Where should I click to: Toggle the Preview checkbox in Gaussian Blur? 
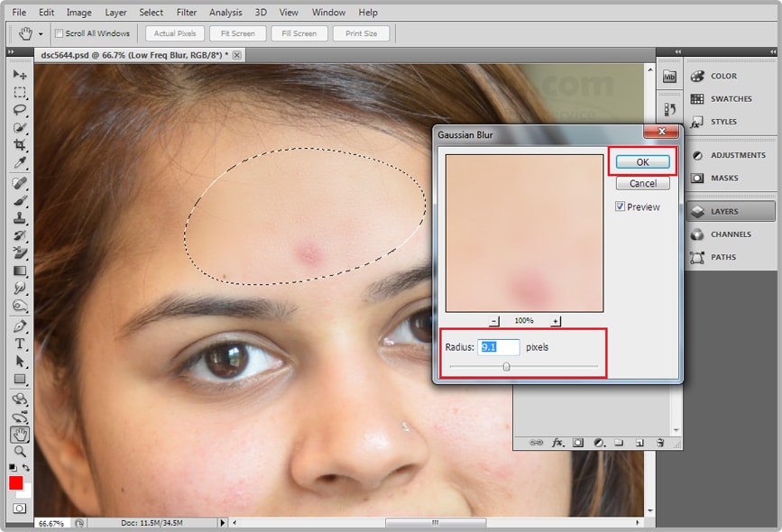pyautogui.click(x=620, y=206)
